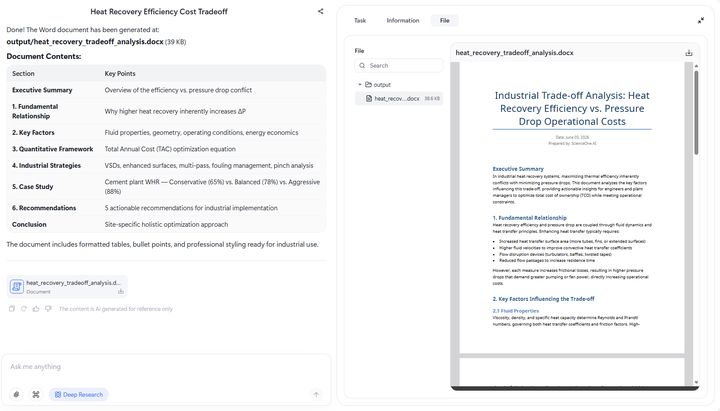This screenshot has height=411, width=720.
Task: Click the heat_recovery_tradeoff_analysis.docx viewer filename
Action: coord(514,53)
